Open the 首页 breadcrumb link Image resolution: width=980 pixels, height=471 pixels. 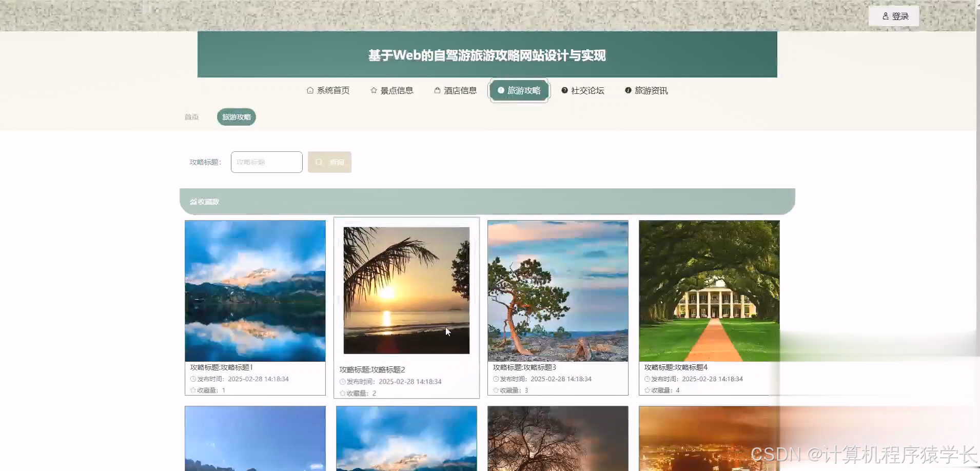[x=191, y=116]
